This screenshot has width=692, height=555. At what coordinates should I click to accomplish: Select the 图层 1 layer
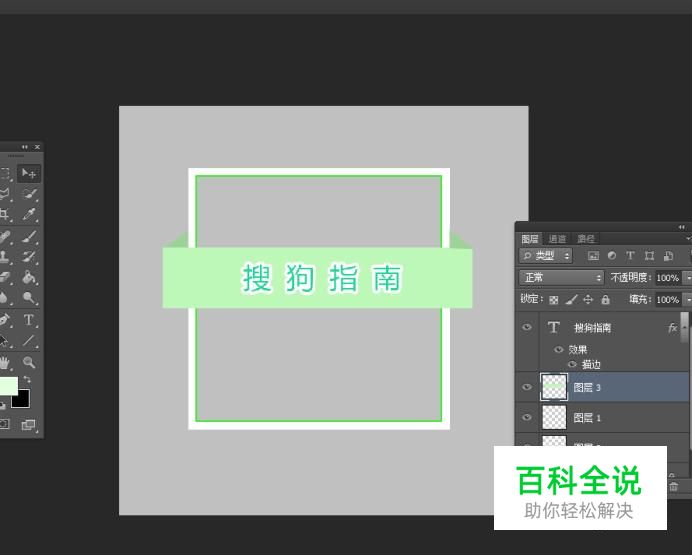click(x=613, y=417)
